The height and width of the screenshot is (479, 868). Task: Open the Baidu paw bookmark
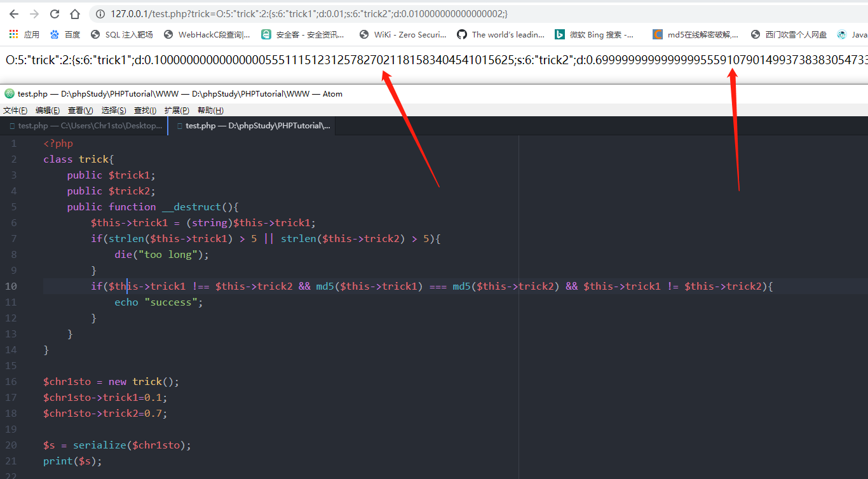click(x=55, y=34)
